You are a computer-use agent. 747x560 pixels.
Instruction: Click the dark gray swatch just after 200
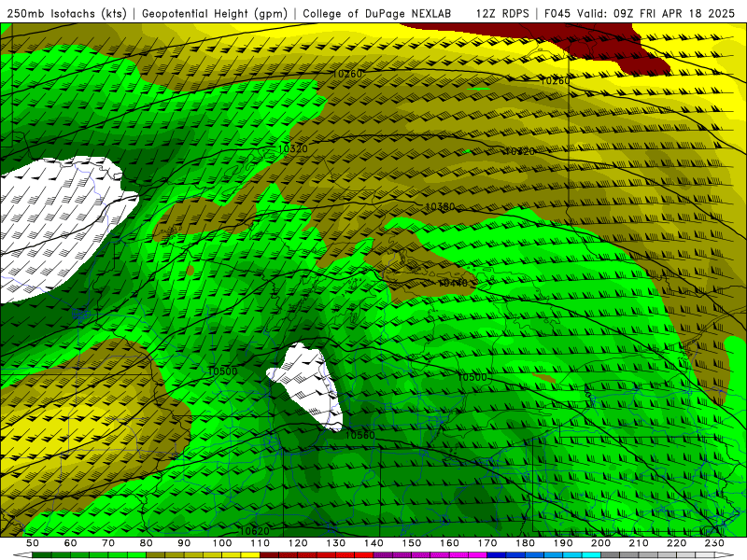point(611,555)
